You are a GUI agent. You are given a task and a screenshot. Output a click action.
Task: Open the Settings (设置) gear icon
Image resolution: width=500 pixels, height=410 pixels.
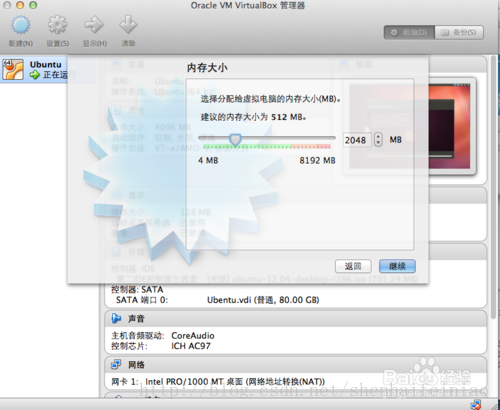pos(57,25)
